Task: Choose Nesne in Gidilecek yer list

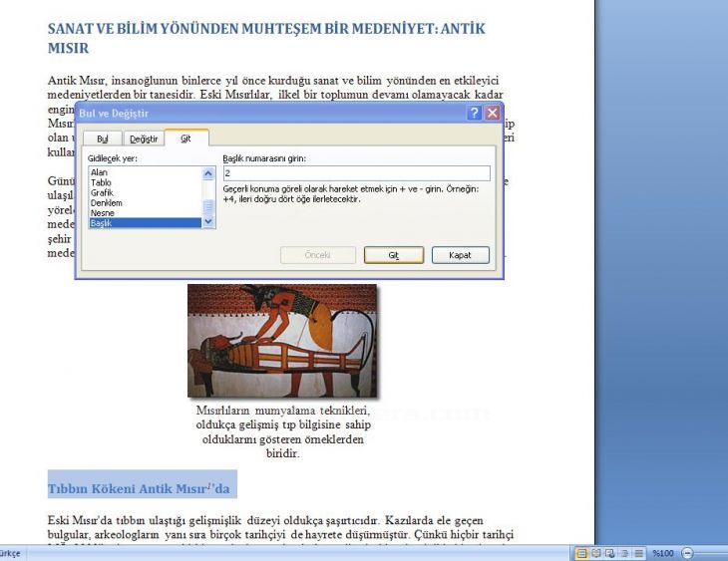Action: pyautogui.click(x=145, y=213)
